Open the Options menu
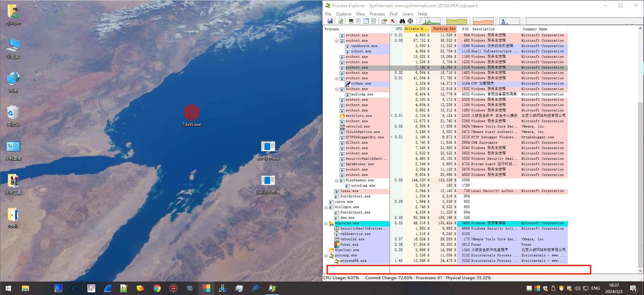Viewport: 644px width, 295px height. (343, 14)
